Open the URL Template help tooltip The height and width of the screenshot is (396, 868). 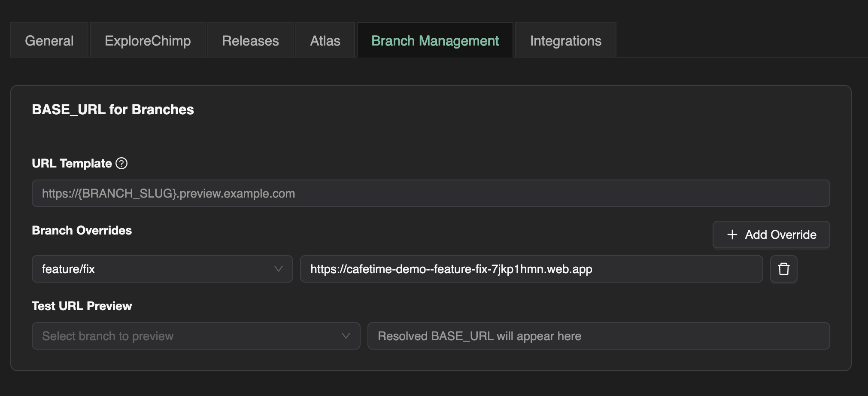[x=121, y=163]
